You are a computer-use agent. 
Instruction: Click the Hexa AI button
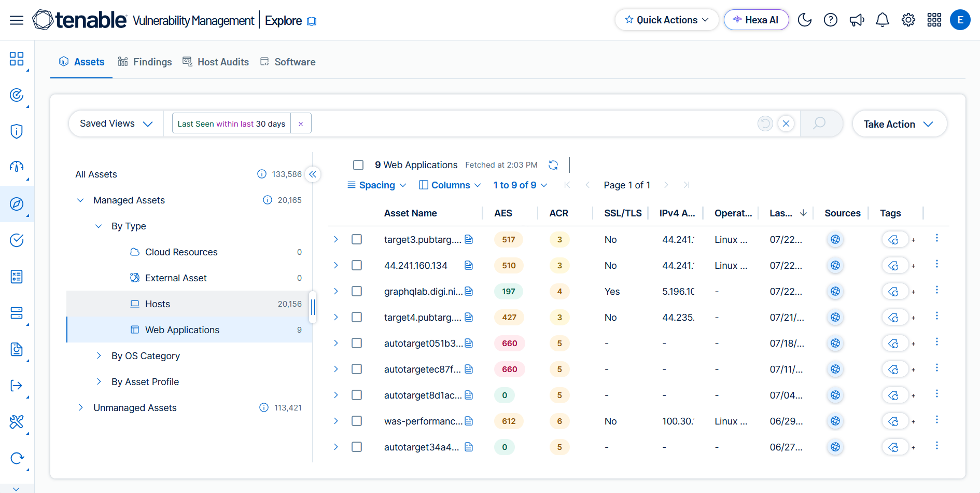coord(756,20)
